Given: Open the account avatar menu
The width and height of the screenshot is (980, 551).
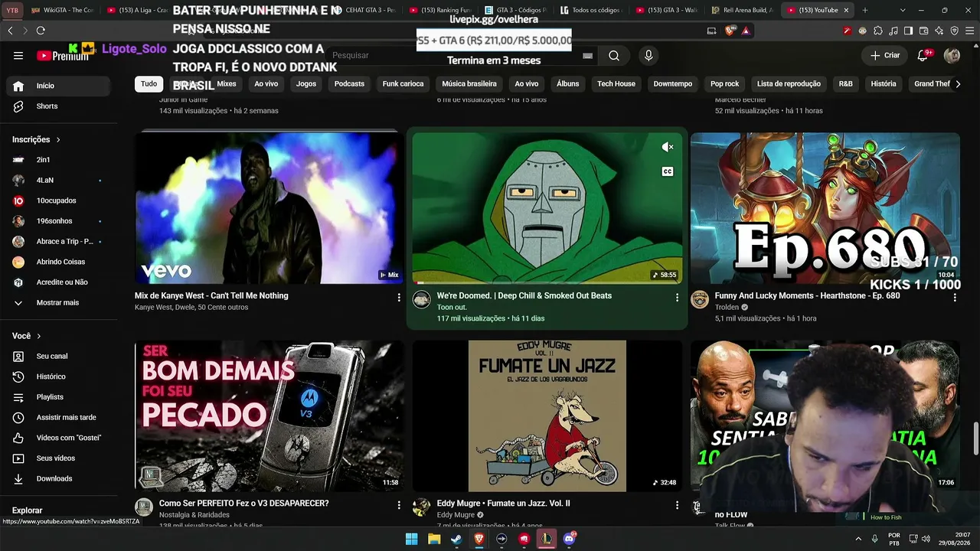Looking at the screenshot, I should click(x=952, y=55).
